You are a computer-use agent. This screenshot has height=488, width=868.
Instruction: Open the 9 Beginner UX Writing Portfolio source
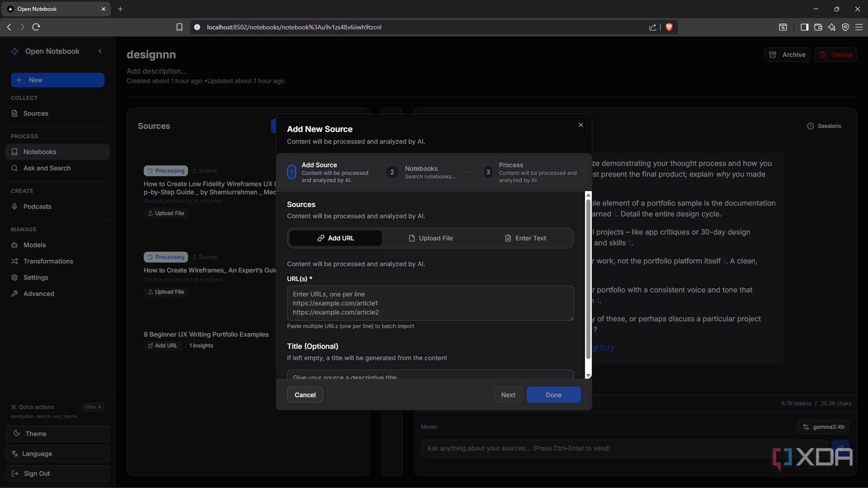coord(206,334)
